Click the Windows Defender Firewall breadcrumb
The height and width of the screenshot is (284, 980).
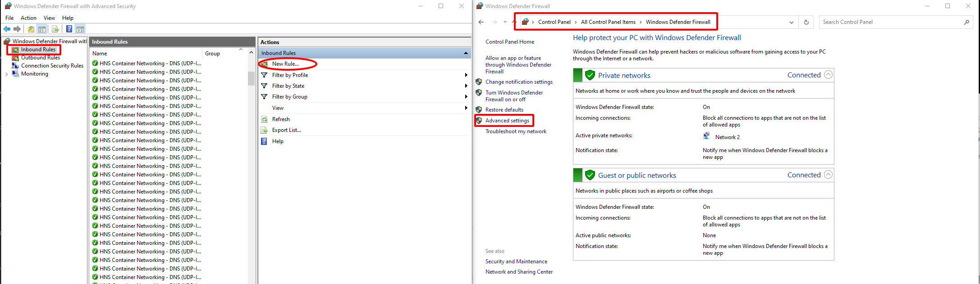click(678, 22)
